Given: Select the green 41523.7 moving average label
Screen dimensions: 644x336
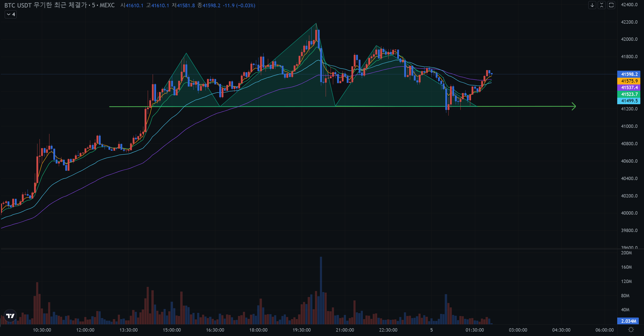Looking at the screenshot, I should click(x=629, y=94).
